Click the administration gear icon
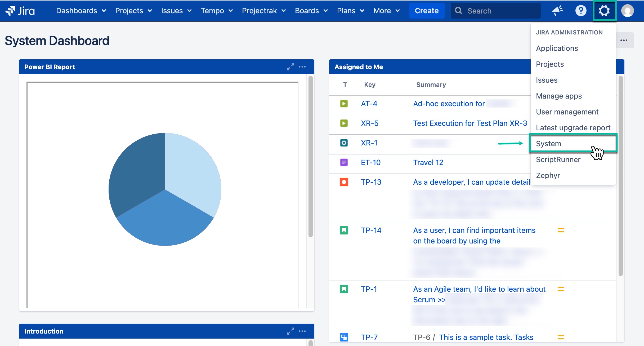The height and width of the screenshot is (346, 644). pyautogui.click(x=604, y=11)
